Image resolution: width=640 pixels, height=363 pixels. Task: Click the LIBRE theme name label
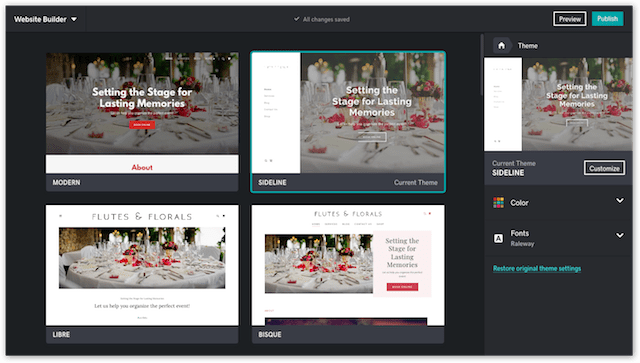tap(61, 334)
